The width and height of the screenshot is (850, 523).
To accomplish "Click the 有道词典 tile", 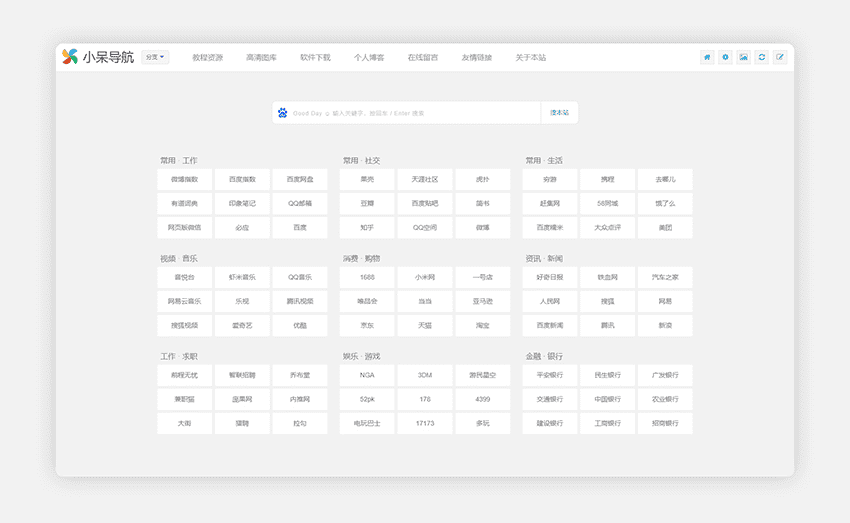I will pyautogui.click(x=184, y=204).
